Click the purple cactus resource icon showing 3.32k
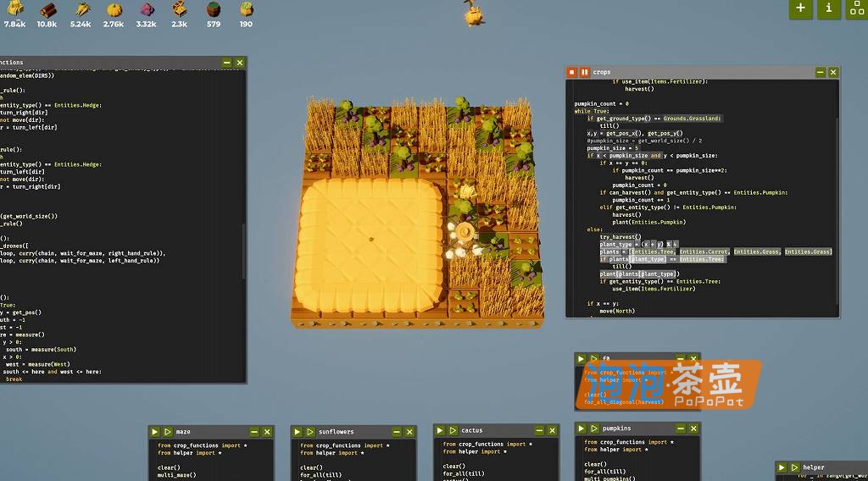Screen dimensions: 868x481 click(147, 8)
